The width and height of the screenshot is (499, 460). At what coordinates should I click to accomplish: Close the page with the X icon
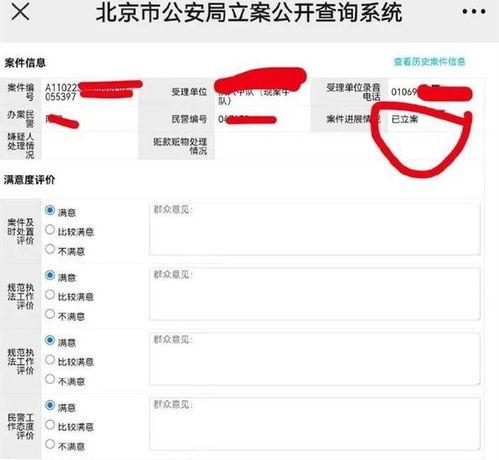[x=21, y=12]
